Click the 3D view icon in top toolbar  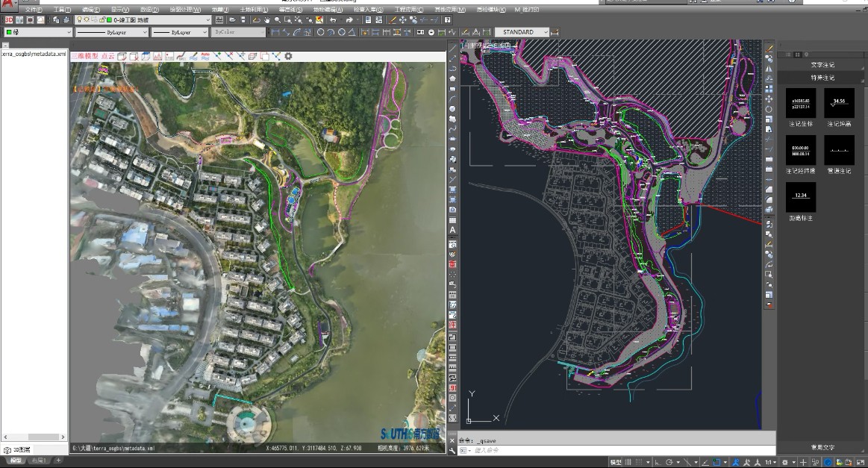pos(9,20)
